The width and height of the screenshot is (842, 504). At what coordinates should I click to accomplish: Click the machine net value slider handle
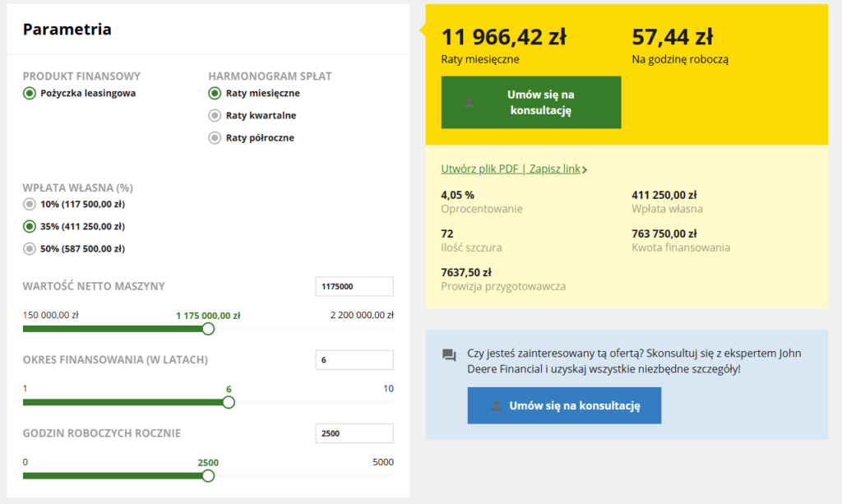coord(208,329)
